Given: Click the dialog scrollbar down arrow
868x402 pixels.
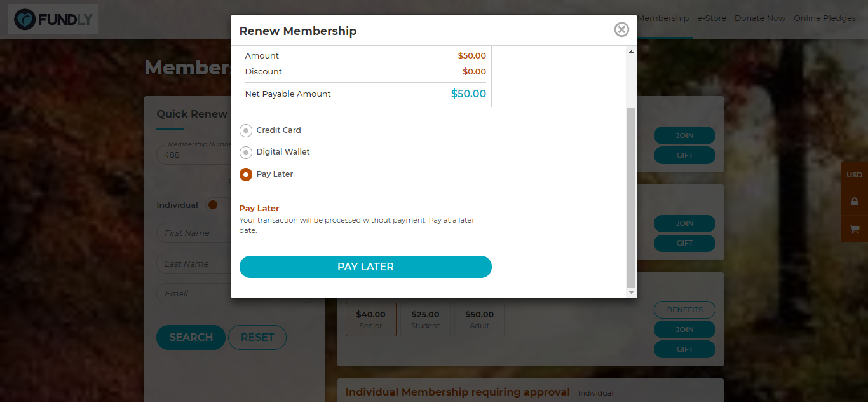Looking at the screenshot, I should coord(631,292).
